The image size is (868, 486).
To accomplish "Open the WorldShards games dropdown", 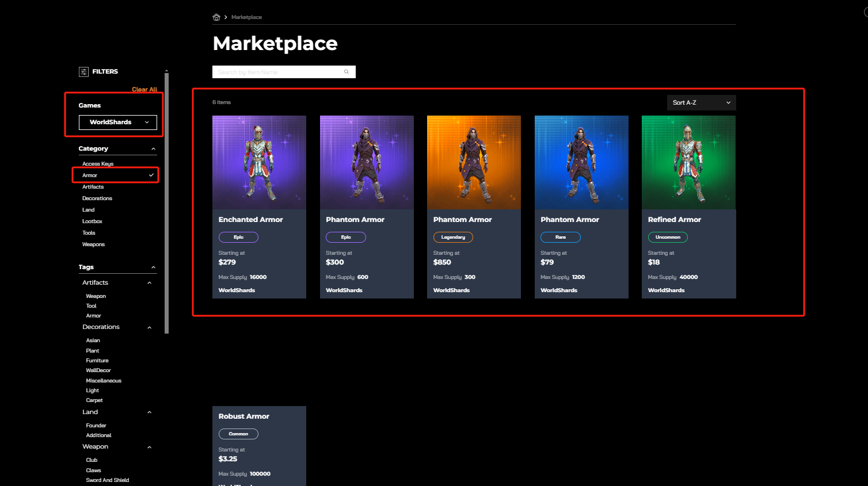I will pyautogui.click(x=118, y=122).
